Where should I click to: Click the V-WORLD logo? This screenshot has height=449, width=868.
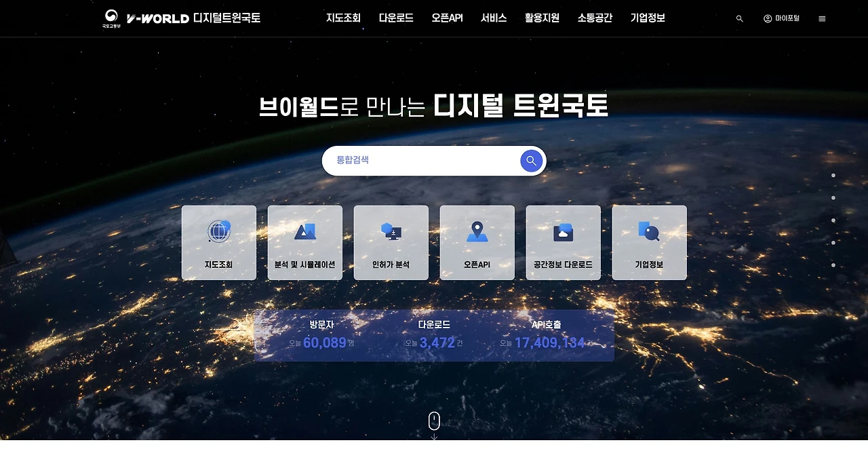point(157,18)
